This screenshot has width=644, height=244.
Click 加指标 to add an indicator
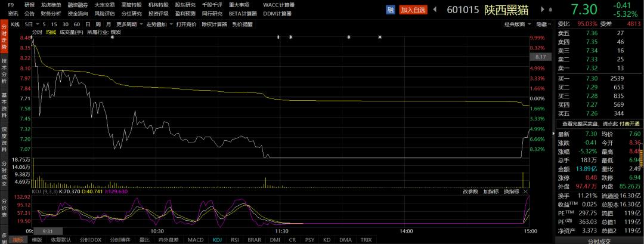click(490, 192)
